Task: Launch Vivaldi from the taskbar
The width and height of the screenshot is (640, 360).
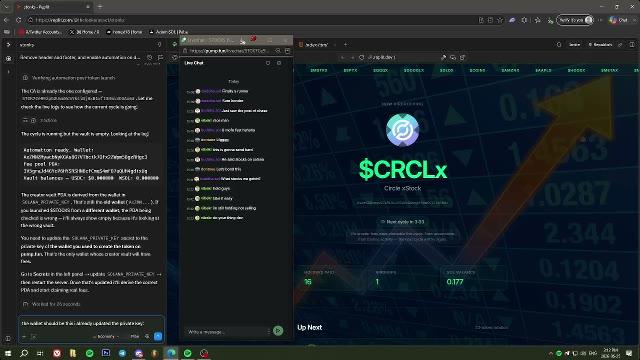Action: coord(57,353)
